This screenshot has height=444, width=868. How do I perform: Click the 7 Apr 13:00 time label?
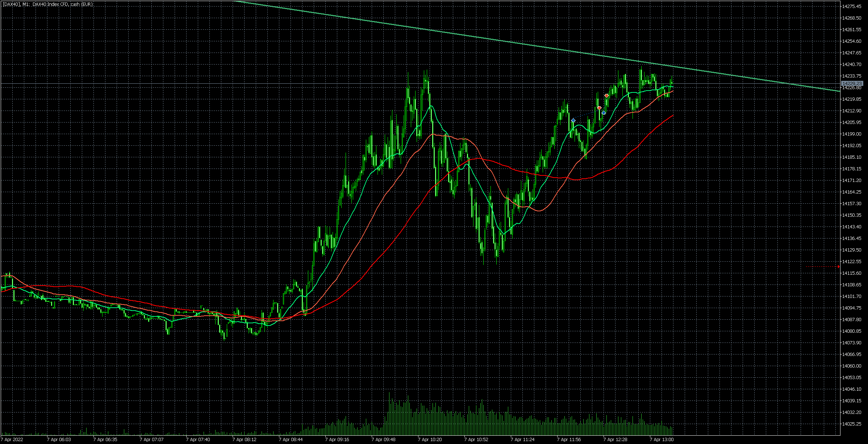[x=662, y=440]
